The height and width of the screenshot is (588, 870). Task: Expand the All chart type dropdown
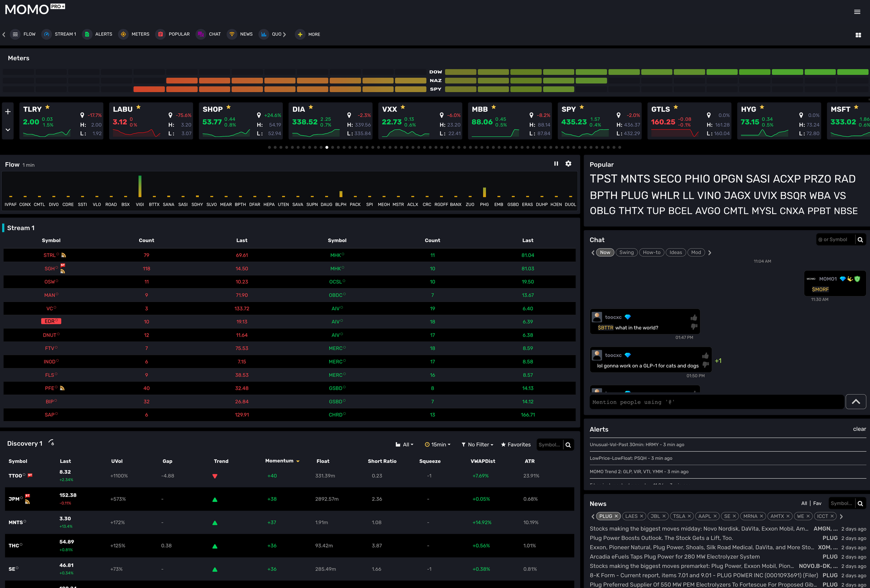tap(404, 444)
